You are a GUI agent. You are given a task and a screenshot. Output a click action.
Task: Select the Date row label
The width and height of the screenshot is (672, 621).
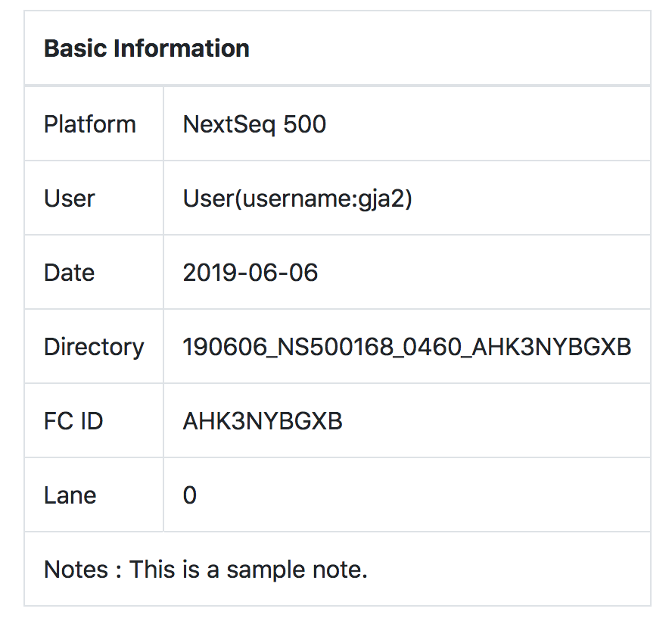pos(70,273)
